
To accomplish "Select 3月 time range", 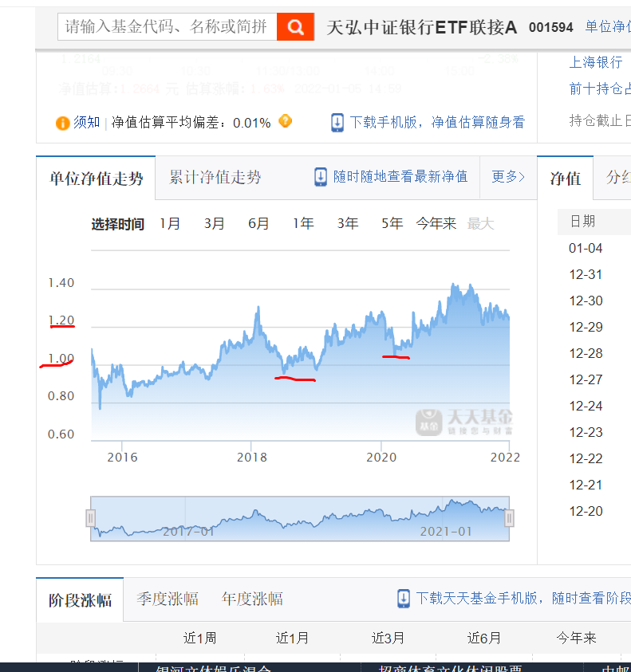I will 214,223.
